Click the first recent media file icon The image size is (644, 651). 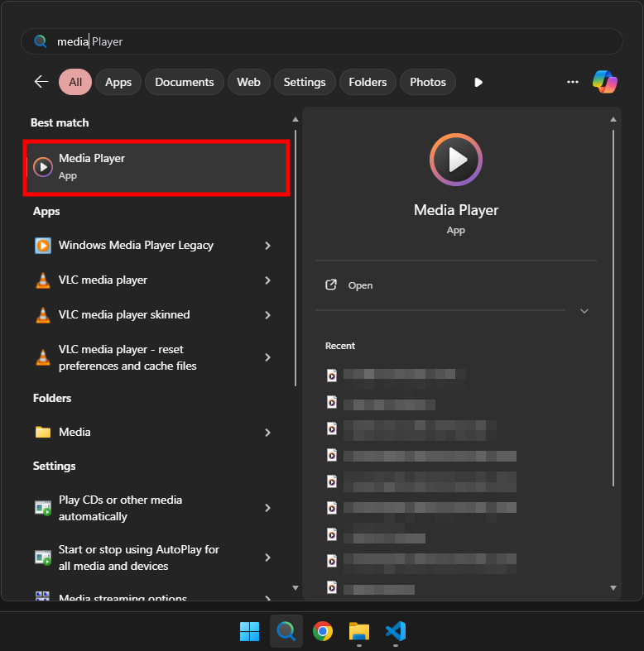pos(332,376)
